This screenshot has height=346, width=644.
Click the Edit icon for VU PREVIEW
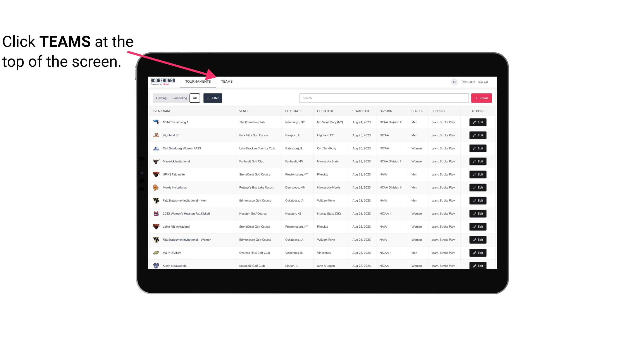click(478, 253)
